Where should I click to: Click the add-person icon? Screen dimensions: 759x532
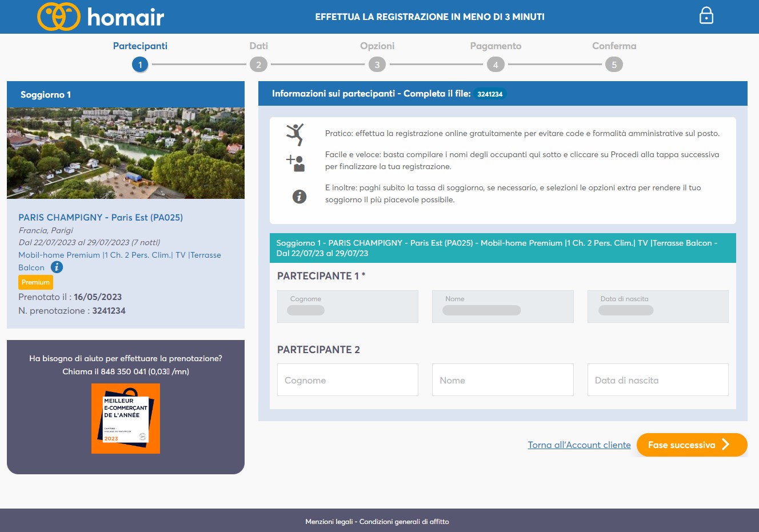coord(295,163)
